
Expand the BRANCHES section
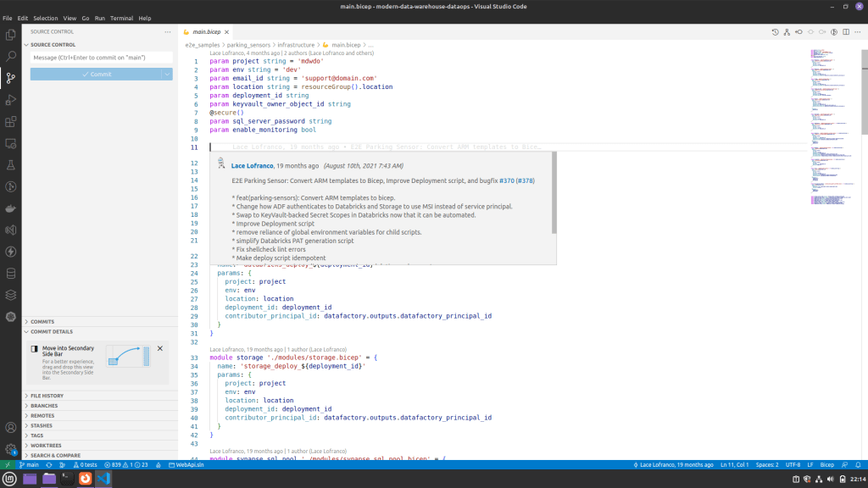pos(42,406)
